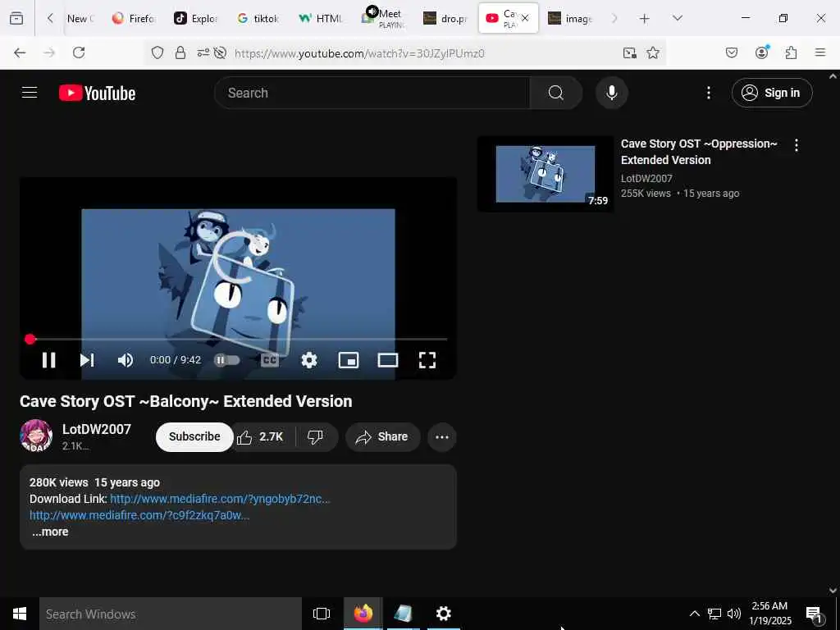The width and height of the screenshot is (840, 630).
Task: Open the Oppression Extended Version thumbnail
Action: [546, 174]
